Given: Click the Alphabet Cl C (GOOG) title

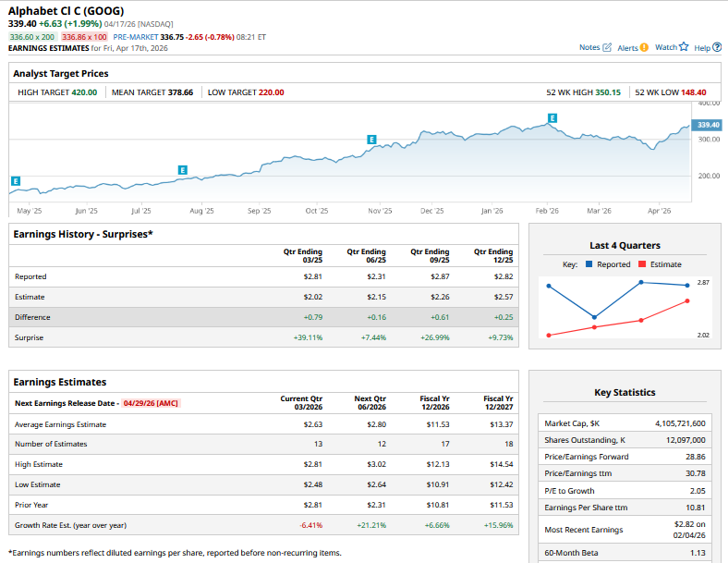Looking at the screenshot, I should pyautogui.click(x=59, y=11).
